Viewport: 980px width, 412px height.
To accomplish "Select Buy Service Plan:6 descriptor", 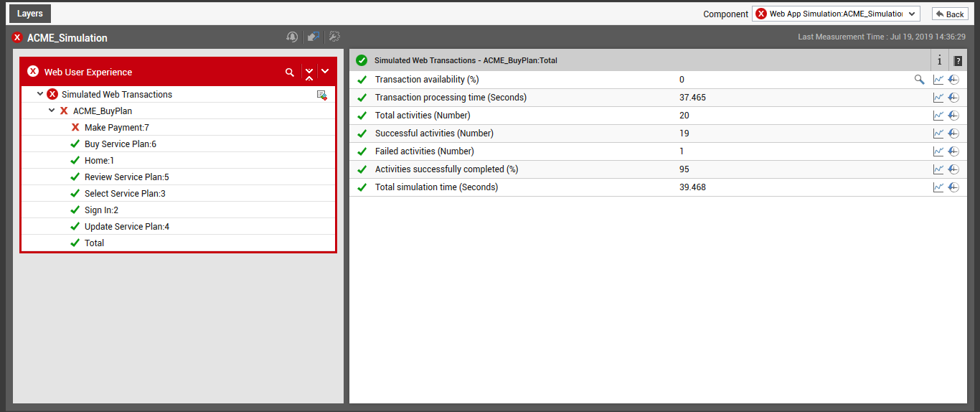I will pos(121,144).
